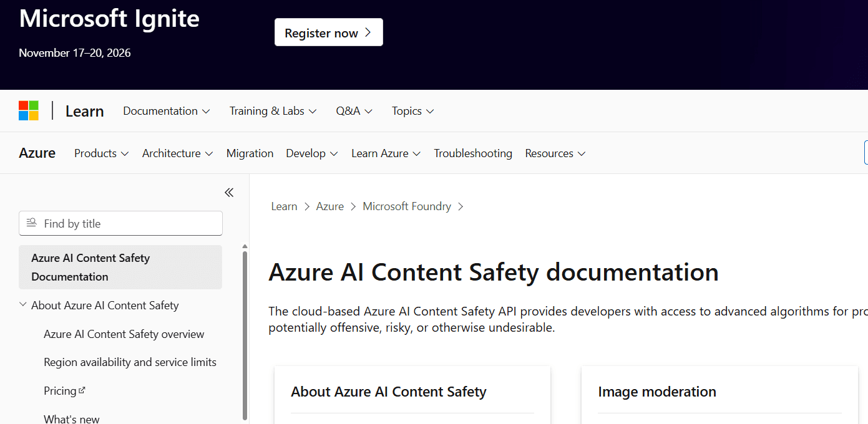Open Region availability and service limits
This screenshot has width=868, height=424.
[130, 362]
